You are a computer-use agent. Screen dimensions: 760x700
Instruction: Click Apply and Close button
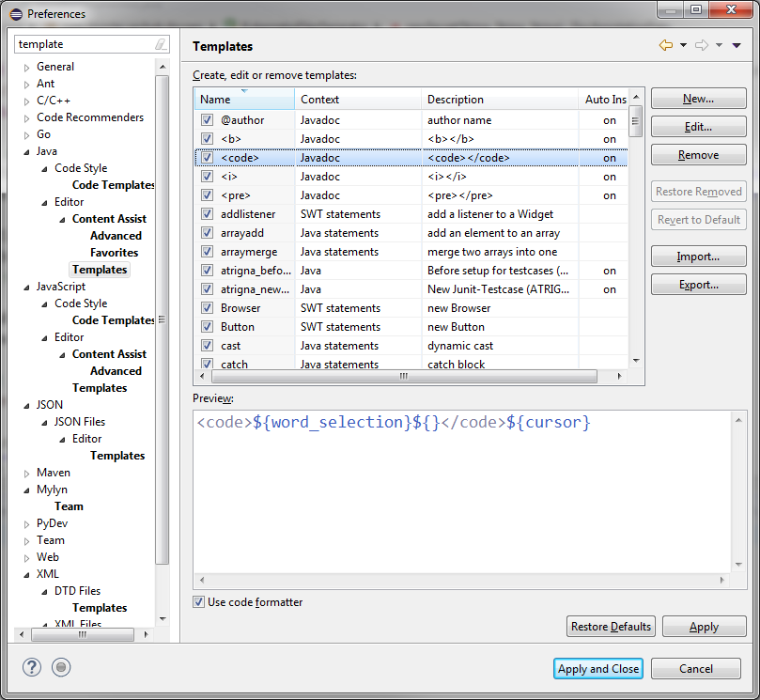point(598,668)
